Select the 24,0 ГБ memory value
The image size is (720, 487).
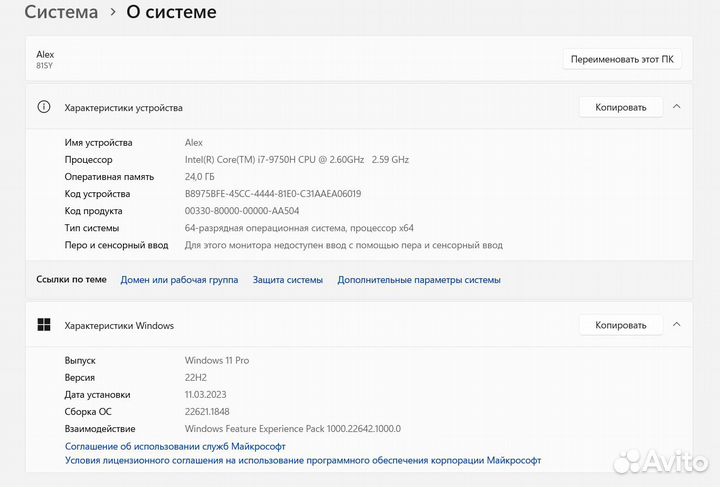[199, 177]
